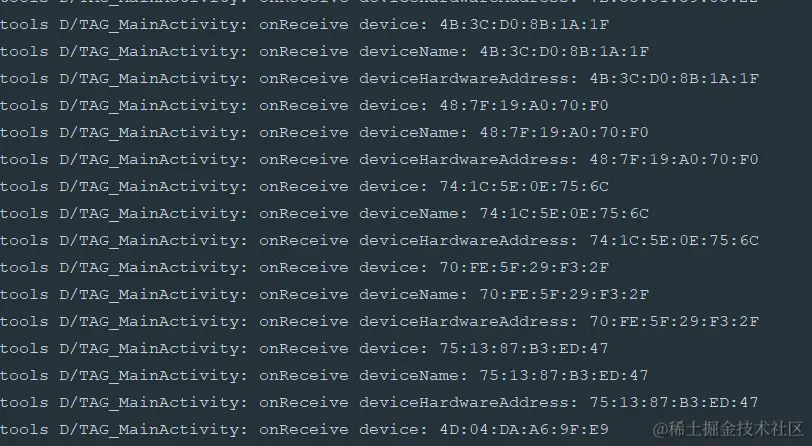This screenshot has width=812, height=446.
Task: Click deviceHardwareAddress: 4B:3C:D0:8B:1A:1F line
Action: point(380,78)
